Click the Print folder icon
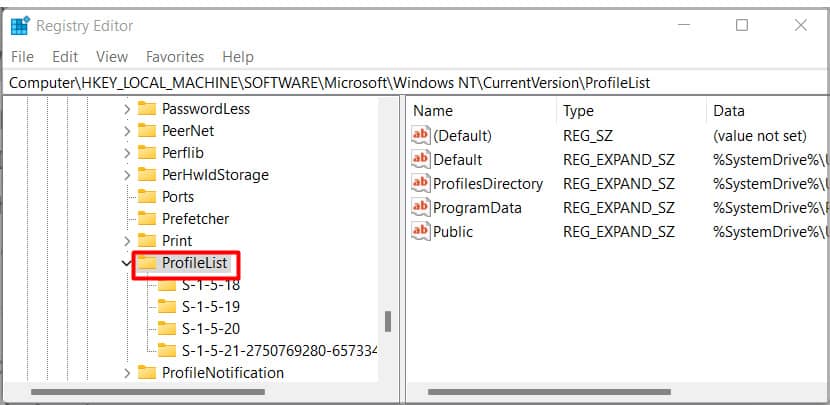Image resolution: width=830 pixels, height=405 pixels. (147, 241)
